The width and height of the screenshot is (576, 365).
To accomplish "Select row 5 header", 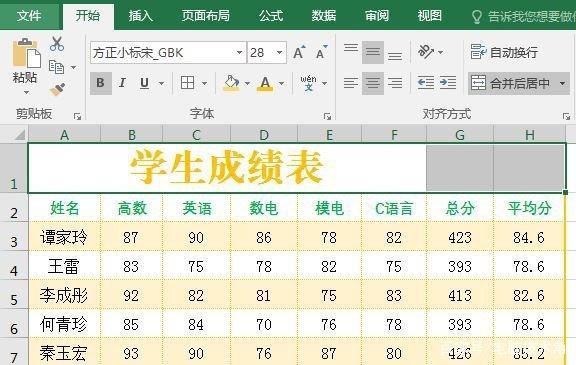I will 14,295.
